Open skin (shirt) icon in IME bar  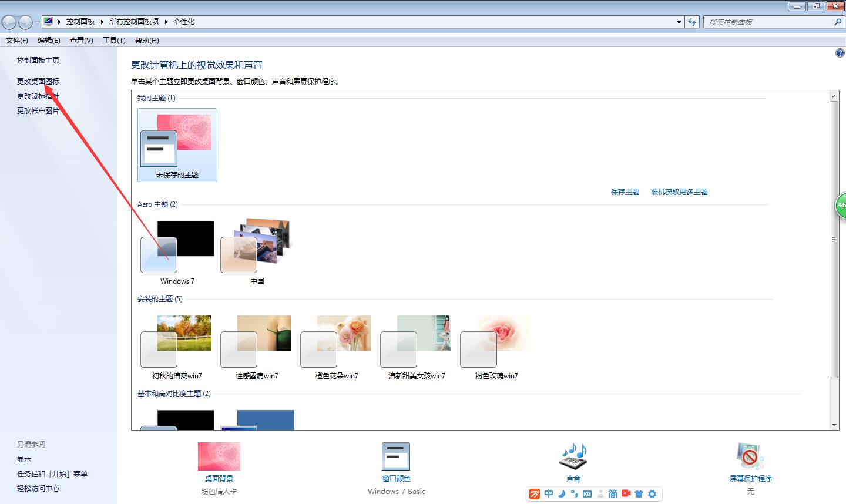(639, 494)
